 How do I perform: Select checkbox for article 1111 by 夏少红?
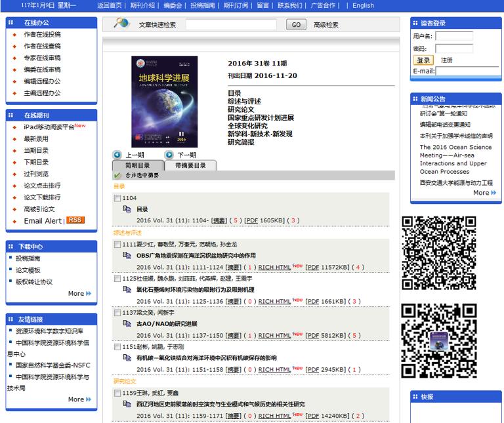coord(117,245)
